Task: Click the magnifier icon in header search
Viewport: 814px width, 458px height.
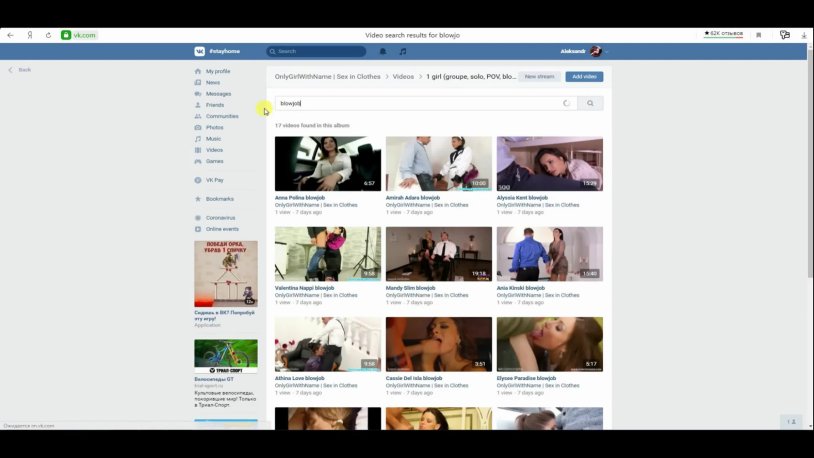Action: point(273,51)
